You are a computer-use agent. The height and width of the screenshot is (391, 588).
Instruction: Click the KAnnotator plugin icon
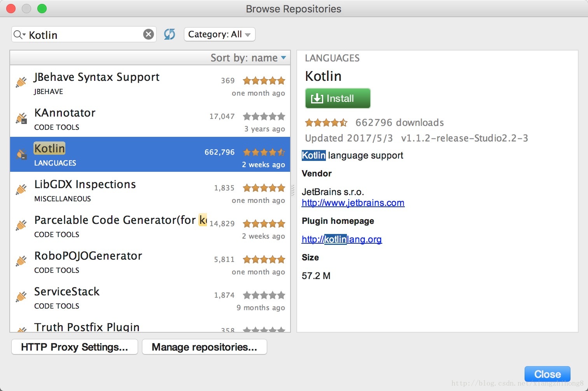coord(21,118)
